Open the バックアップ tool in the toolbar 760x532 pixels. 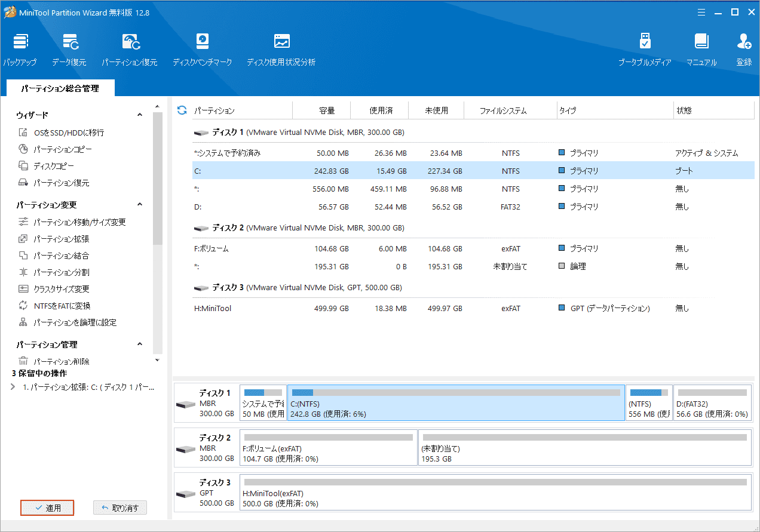tap(20, 50)
